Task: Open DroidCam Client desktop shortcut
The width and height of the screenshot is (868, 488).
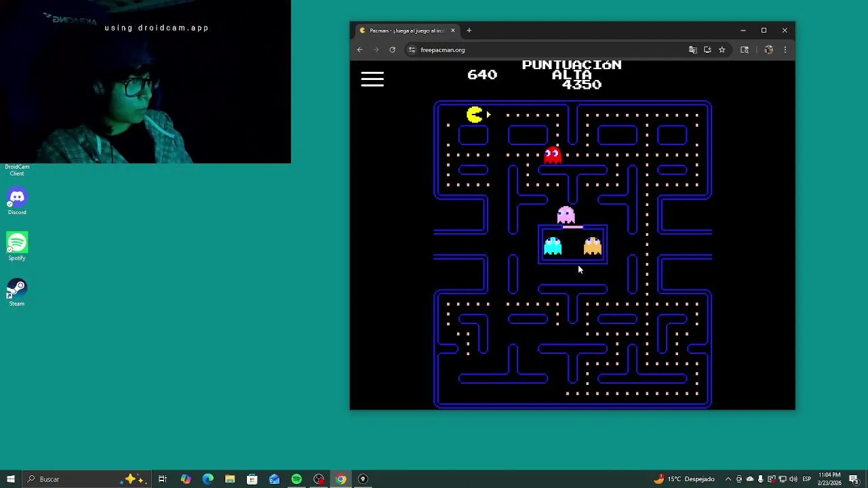Action: click(x=17, y=169)
